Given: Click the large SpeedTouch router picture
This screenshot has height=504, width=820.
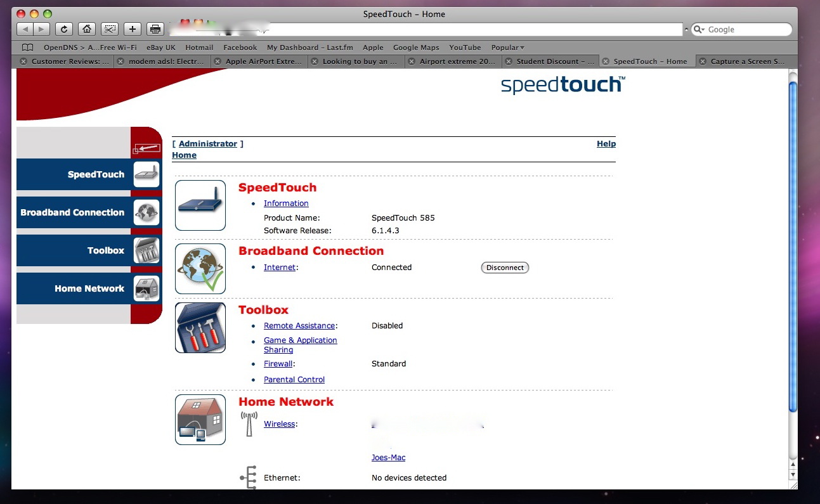Looking at the screenshot, I should (x=200, y=205).
